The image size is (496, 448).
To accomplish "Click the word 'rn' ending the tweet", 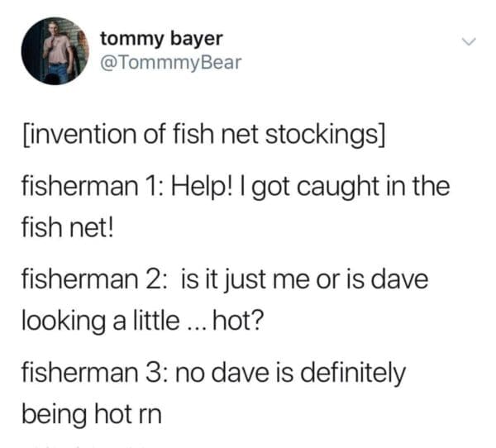I will 150,417.
